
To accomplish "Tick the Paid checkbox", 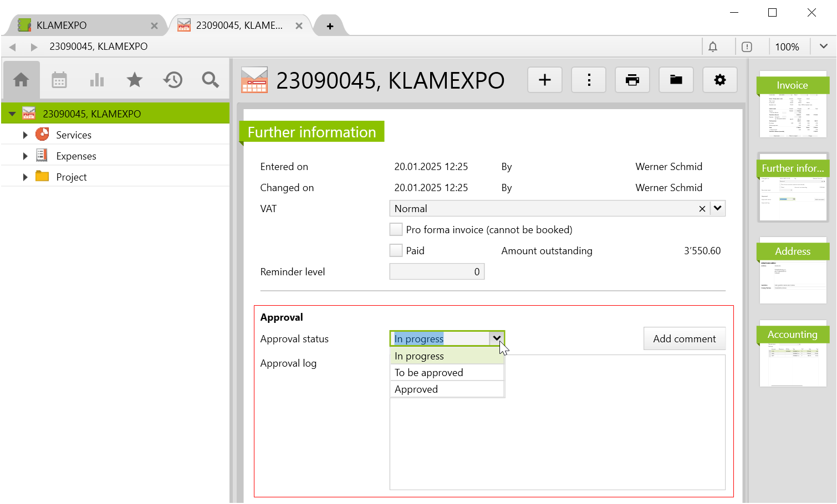I will [396, 251].
